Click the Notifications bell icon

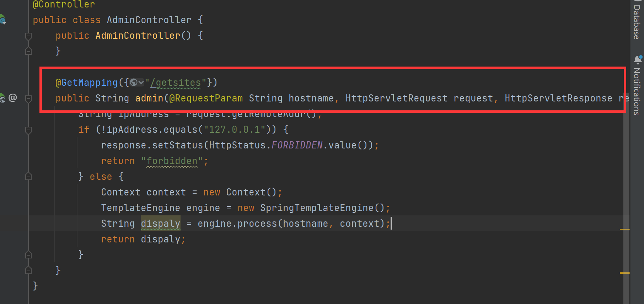point(638,59)
